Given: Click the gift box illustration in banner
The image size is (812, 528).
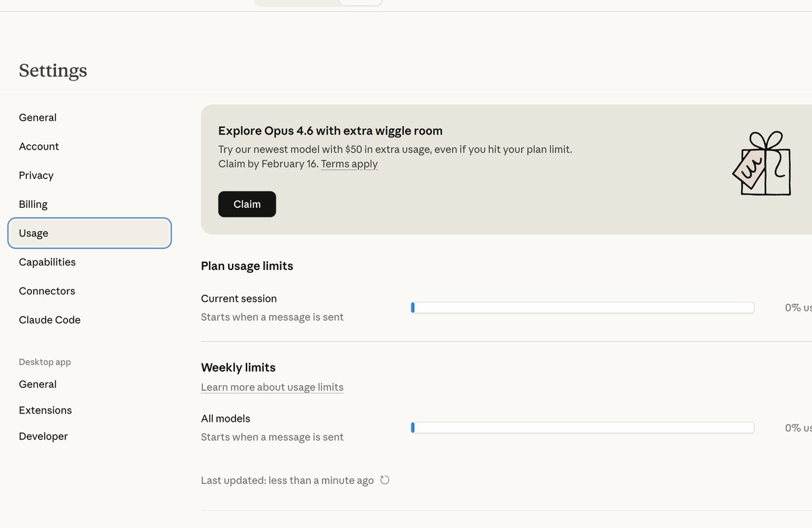Looking at the screenshot, I should pos(761,164).
